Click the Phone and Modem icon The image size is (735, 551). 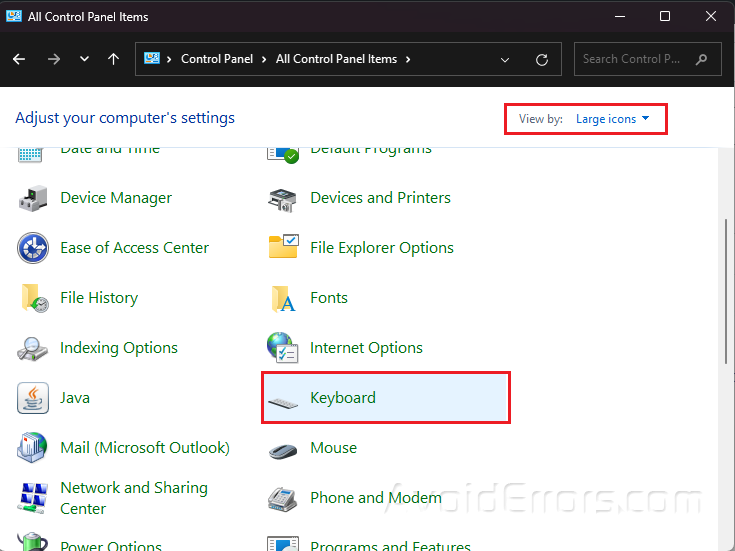[x=283, y=498]
